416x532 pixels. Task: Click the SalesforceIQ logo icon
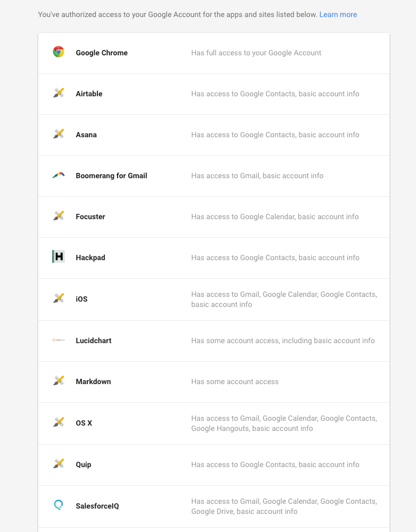pyautogui.click(x=59, y=505)
